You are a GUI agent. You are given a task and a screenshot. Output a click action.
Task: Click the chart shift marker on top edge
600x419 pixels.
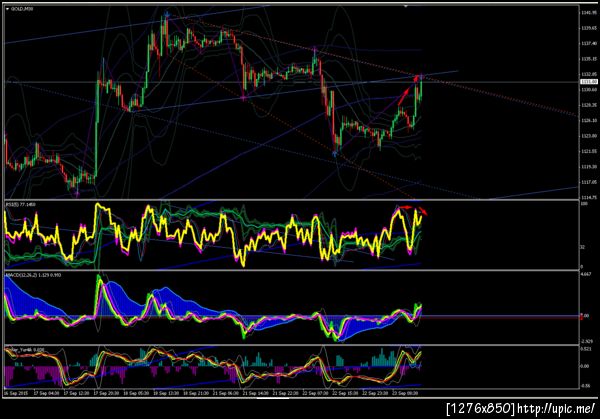(x=406, y=6)
